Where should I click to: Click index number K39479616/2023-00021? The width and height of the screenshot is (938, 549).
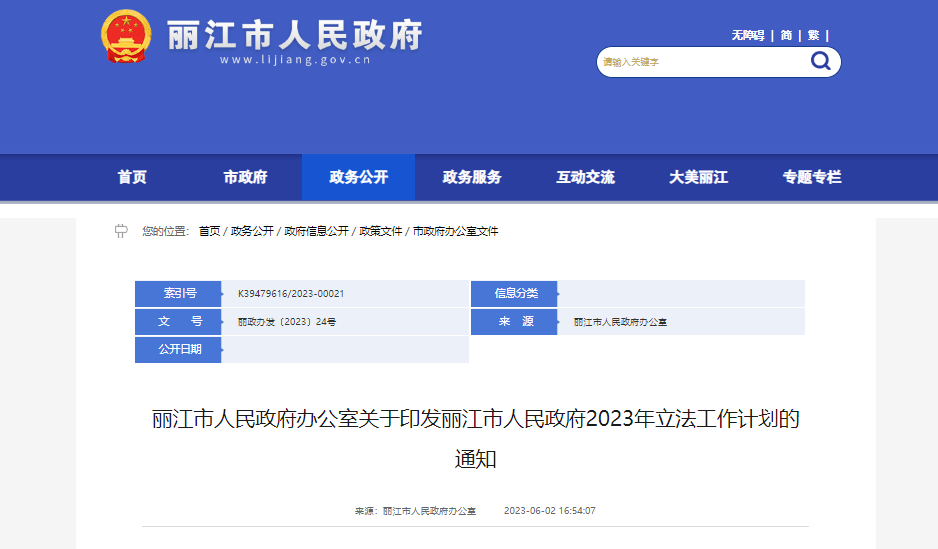291,294
